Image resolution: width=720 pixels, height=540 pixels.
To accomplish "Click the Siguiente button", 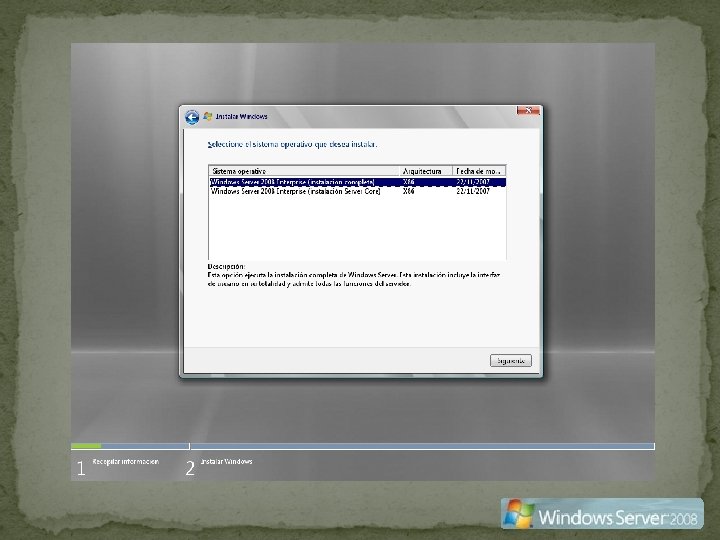I will pos(511,360).
